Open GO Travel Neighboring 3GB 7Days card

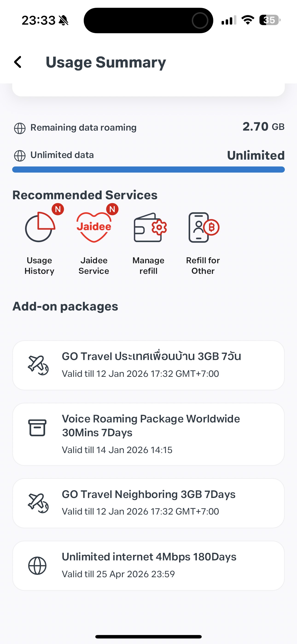pyautogui.click(x=148, y=503)
